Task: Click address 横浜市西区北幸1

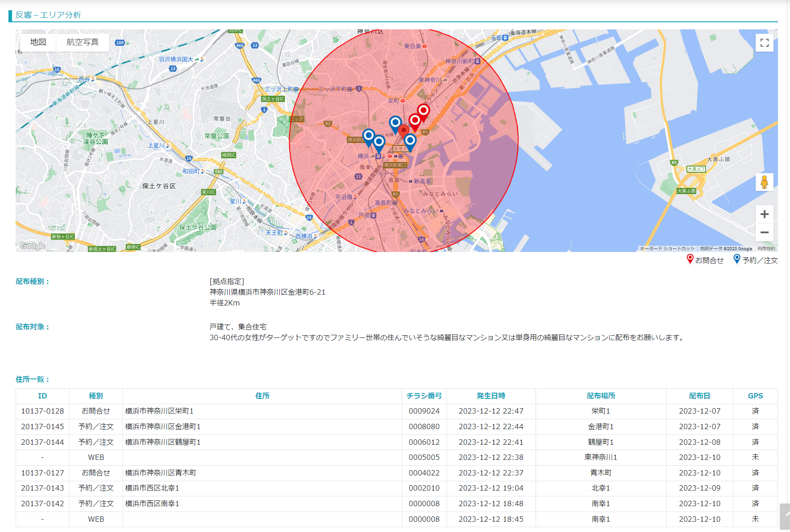Action: pos(152,488)
